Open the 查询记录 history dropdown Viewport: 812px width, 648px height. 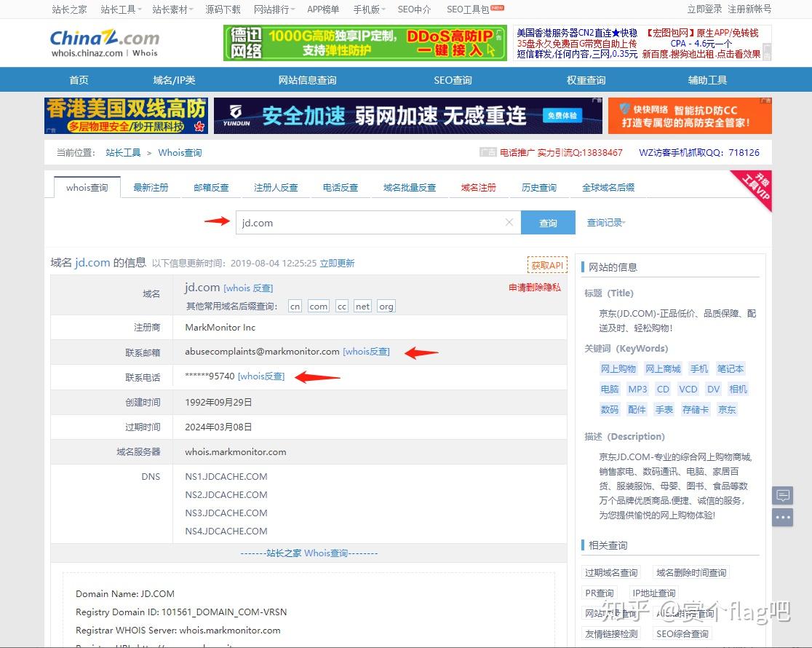coord(606,222)
